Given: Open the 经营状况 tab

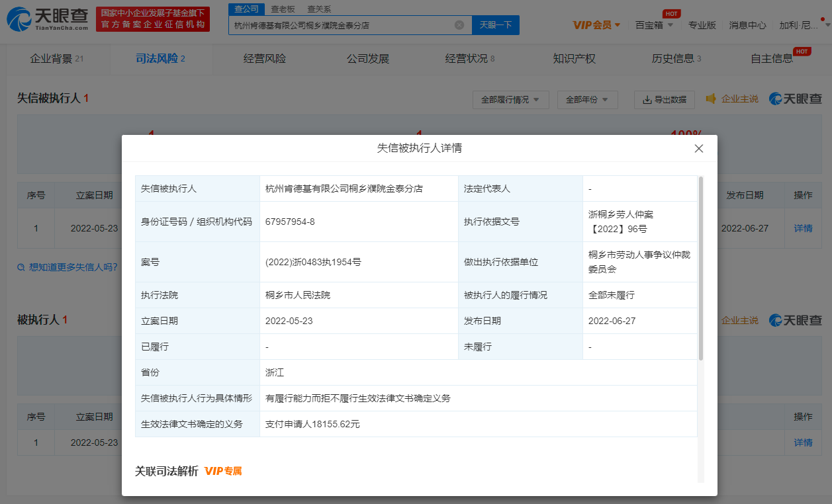Looking at the screenshot, I should click(470, 59).
